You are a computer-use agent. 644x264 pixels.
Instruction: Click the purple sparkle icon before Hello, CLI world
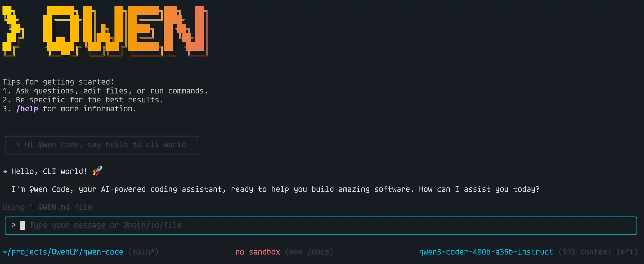tap(5, 171)
